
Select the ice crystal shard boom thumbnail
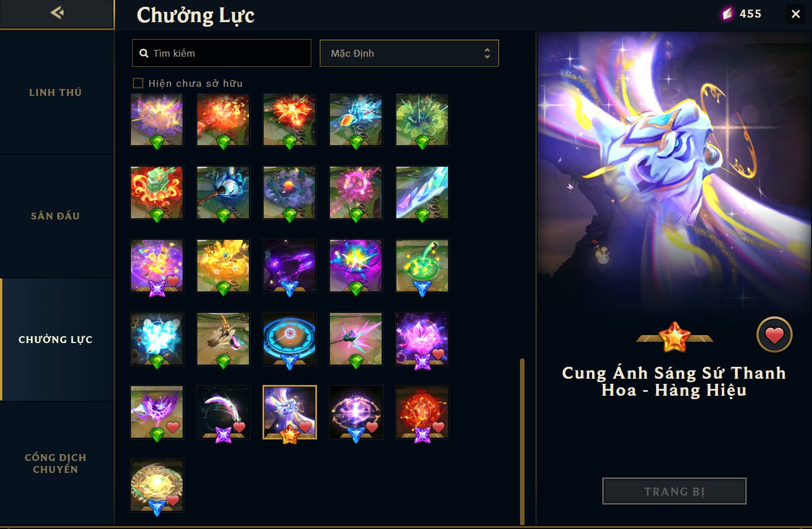(422, 193)
